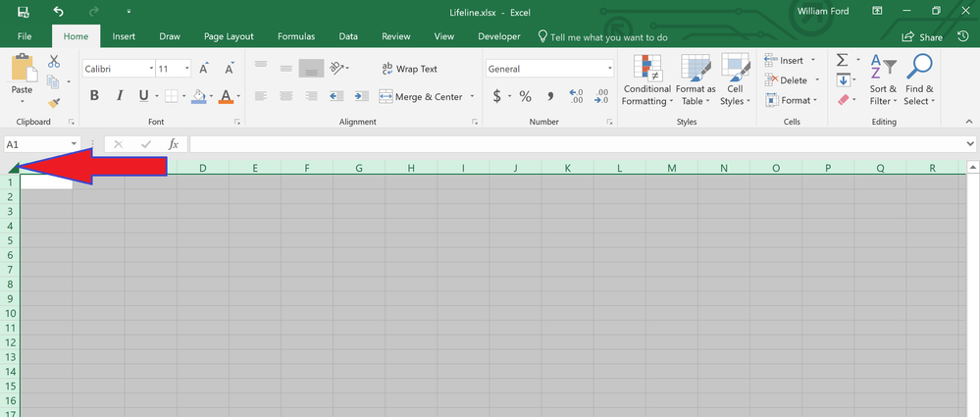Switch to the Insert tab
The image size is (980, 417).
tap(124, 37)
